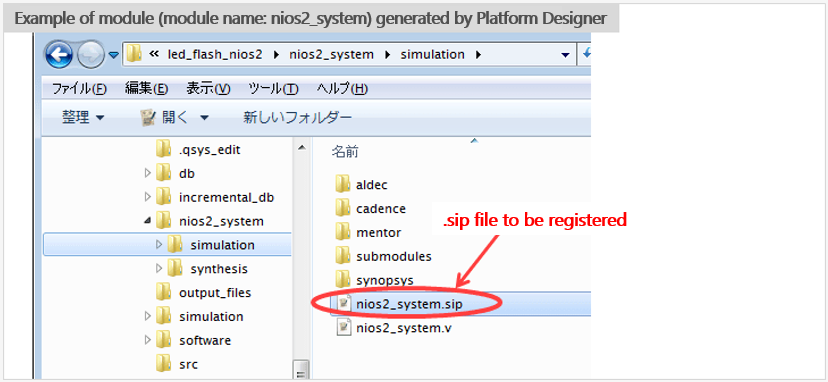
Task: Select simulation in the address path
Action: tap(433, 54)
